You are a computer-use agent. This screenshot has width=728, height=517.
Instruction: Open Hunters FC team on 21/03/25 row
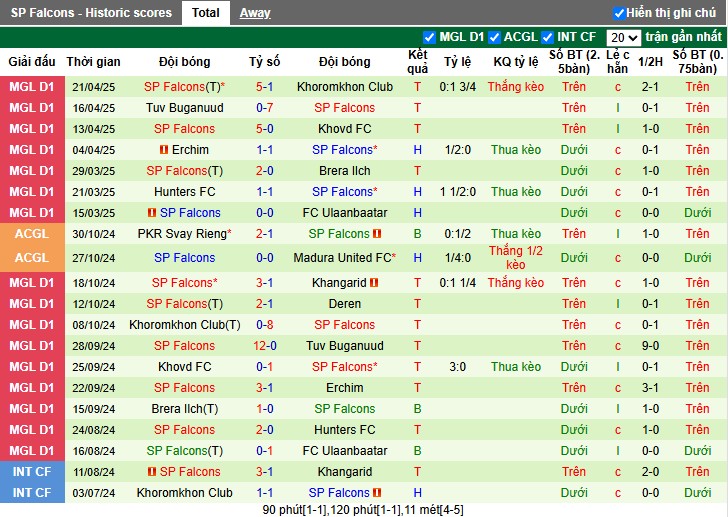(185, 192)
